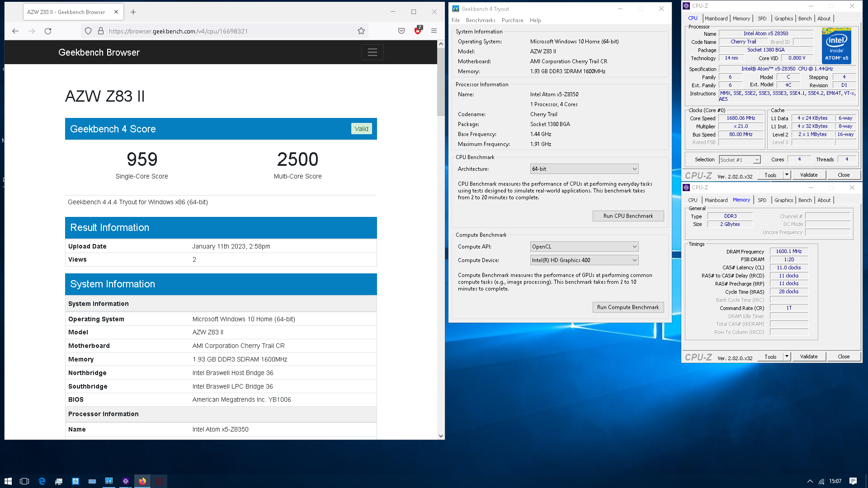
Task: Click Run Compute Benchmark
Action: click(628, 307)
